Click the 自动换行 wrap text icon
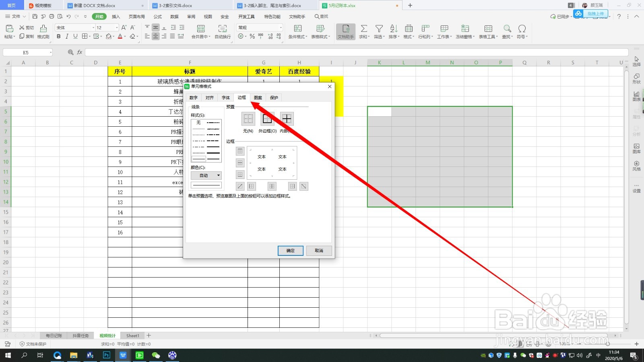The width and height of the screenshot is (644, 362). pyautogui.click(x=223, y=28)
